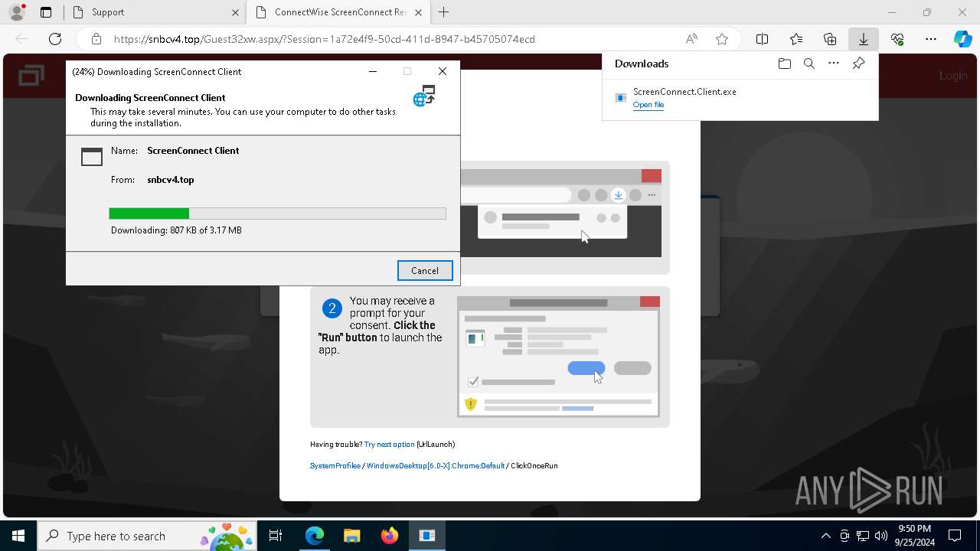Viewport: 980px width, 551px height.
Task: Open WindowsDesktop[6.0-X]:Chrome:Default link
Action: (x=436, y=465)
